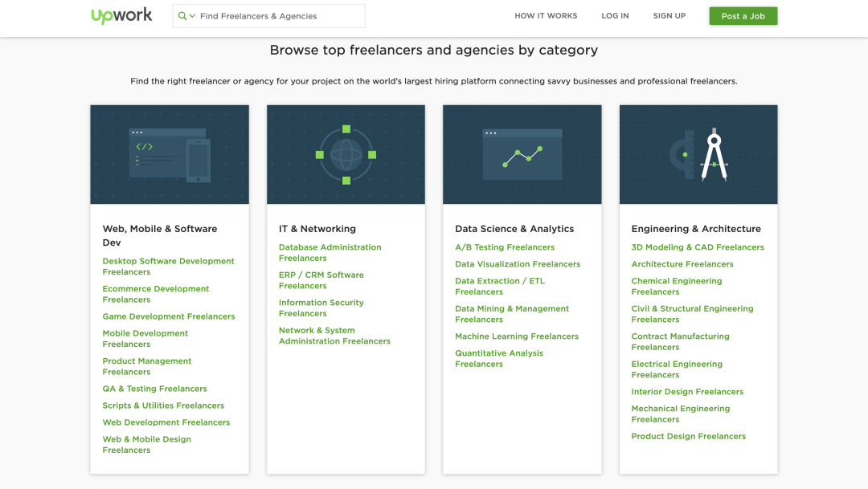
Task: View Data Mining & Management Freelancers
Action: click(x=512, y=314)
